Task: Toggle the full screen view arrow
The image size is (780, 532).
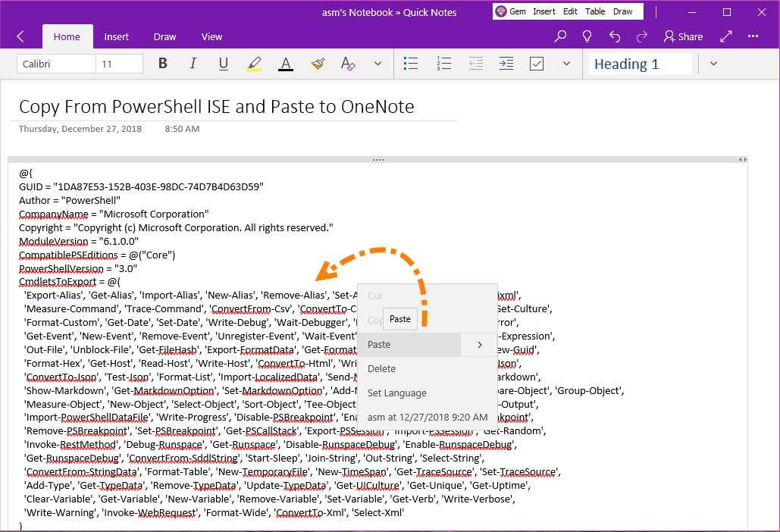Action: click(x=725, y=36)
